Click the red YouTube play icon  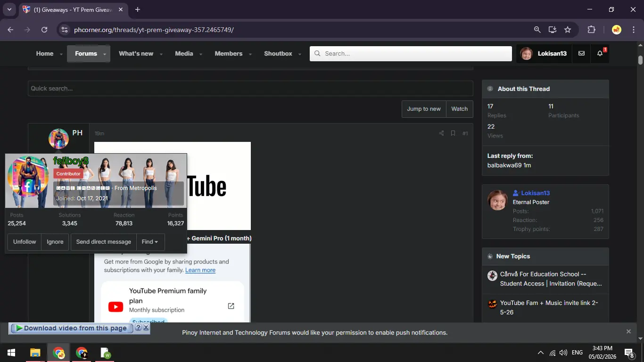click(116, 307)
